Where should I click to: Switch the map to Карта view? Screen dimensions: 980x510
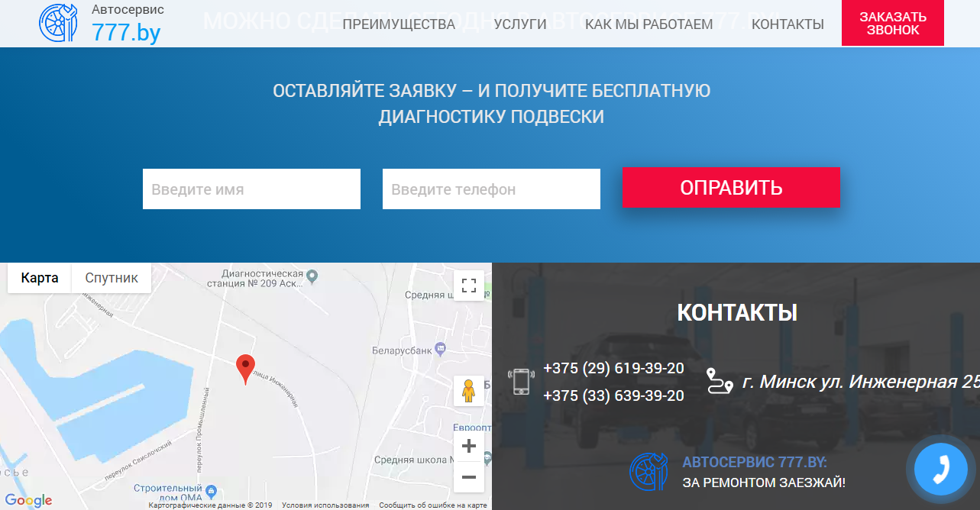40,278
